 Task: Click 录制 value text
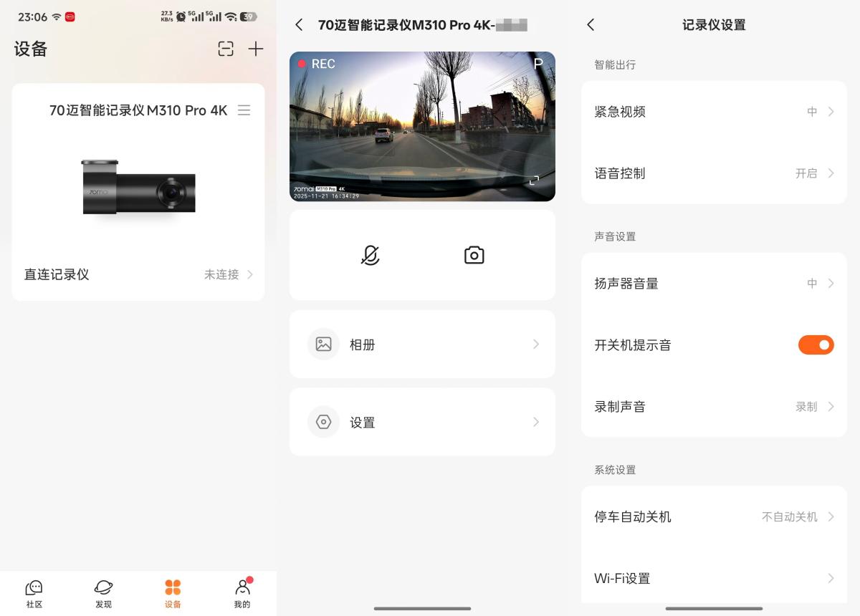pyautogui.click(x=806, y=407)
